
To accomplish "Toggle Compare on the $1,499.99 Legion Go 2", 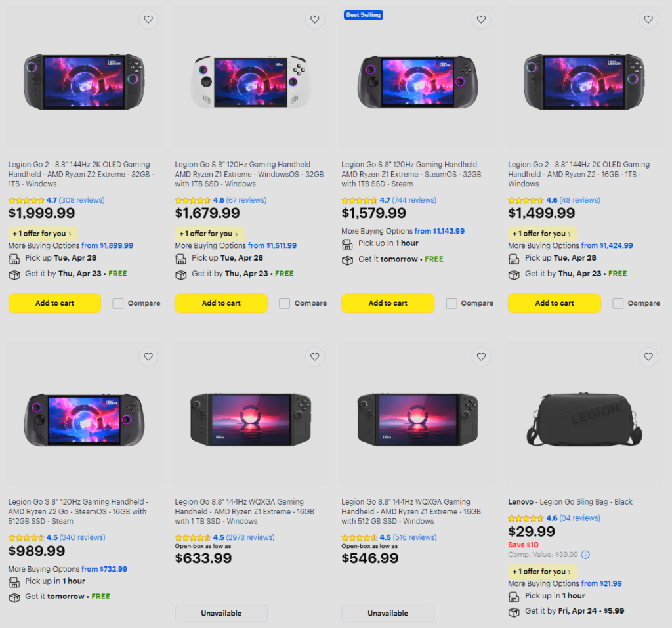I will [x=618, y=303].
